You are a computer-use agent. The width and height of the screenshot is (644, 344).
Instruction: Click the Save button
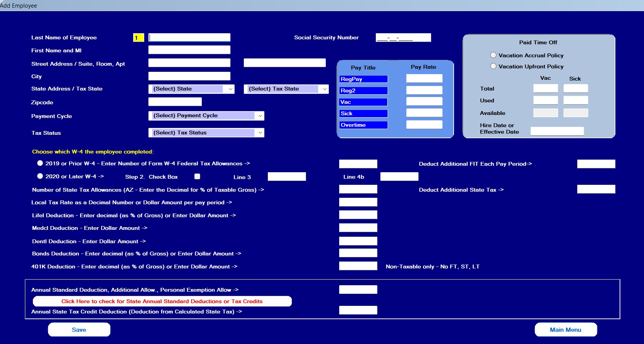[79, 329]
